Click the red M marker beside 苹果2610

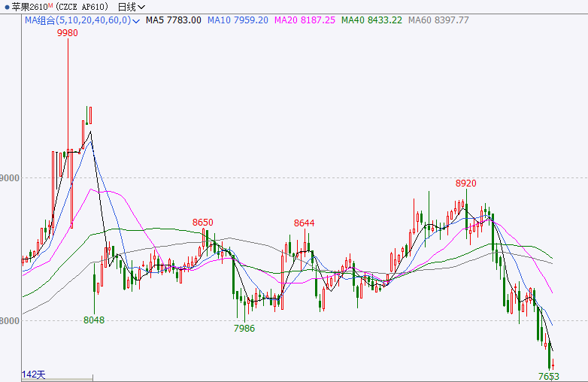tap(50, 6)
